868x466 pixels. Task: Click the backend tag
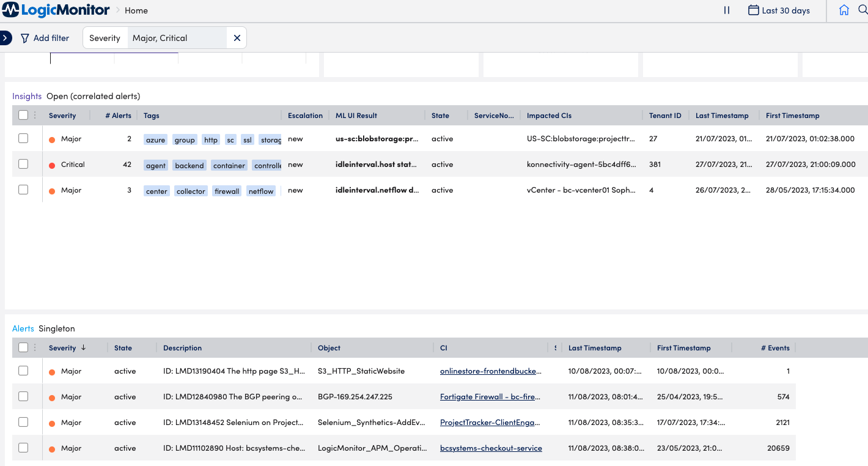click(189, 166)
